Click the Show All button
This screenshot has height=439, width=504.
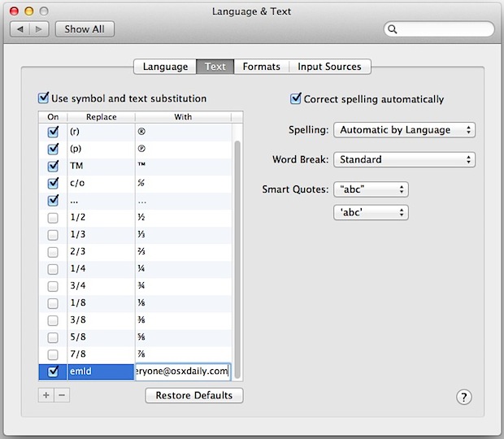pyautogui.click(x=85, y=29)
